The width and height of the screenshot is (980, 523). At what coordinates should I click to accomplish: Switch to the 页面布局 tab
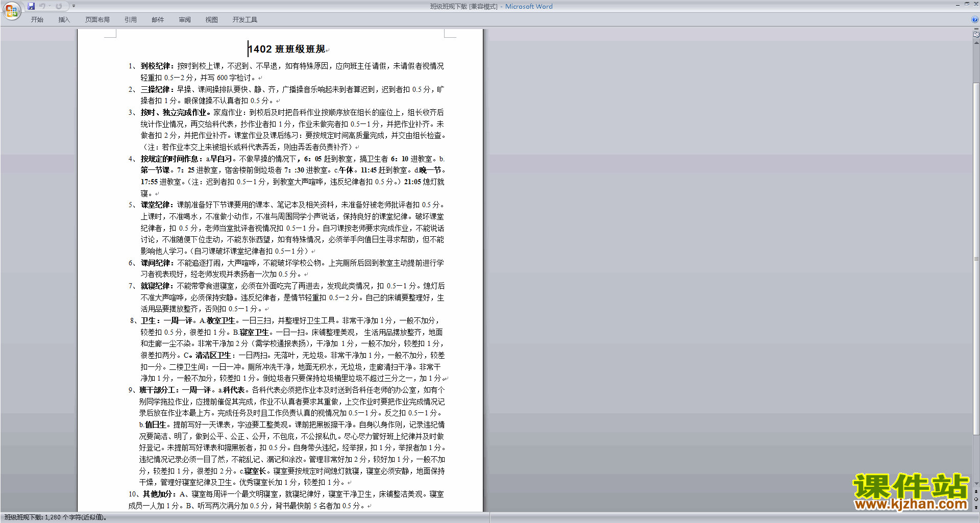(97, 19)
